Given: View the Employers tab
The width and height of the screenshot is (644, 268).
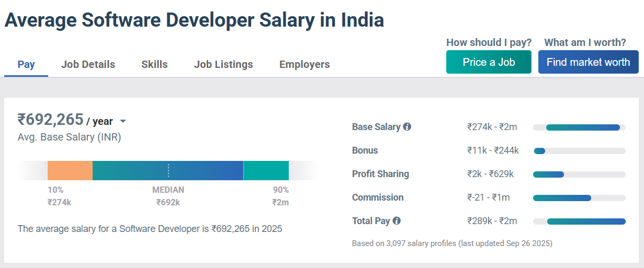Looking at the screenshot, I should coord(304,64).
